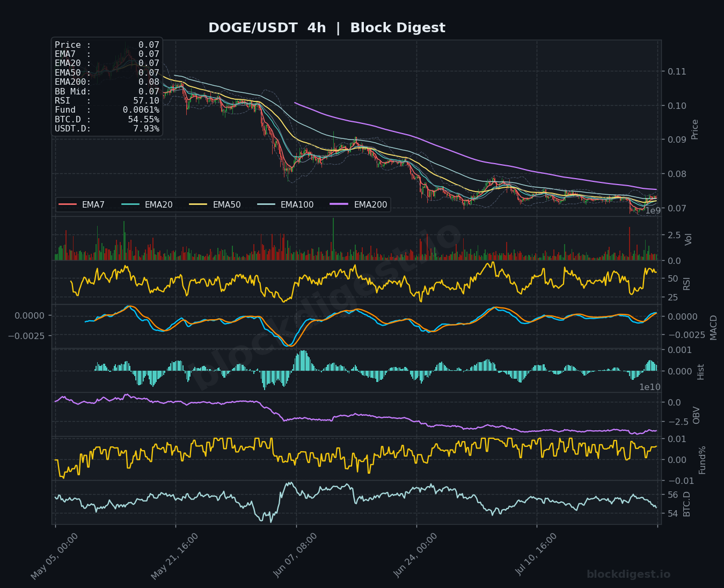Click the EMA50 yellow legend line swatch

click(x=199, y=204)
